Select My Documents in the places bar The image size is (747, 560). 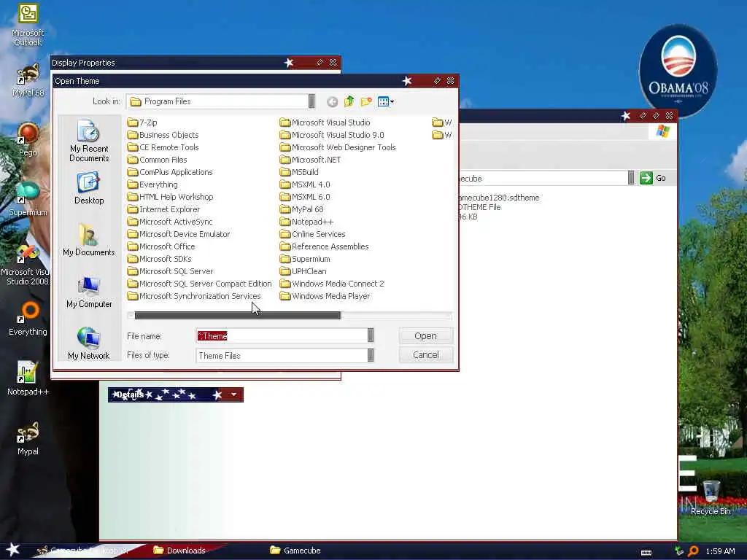[89, 241]
